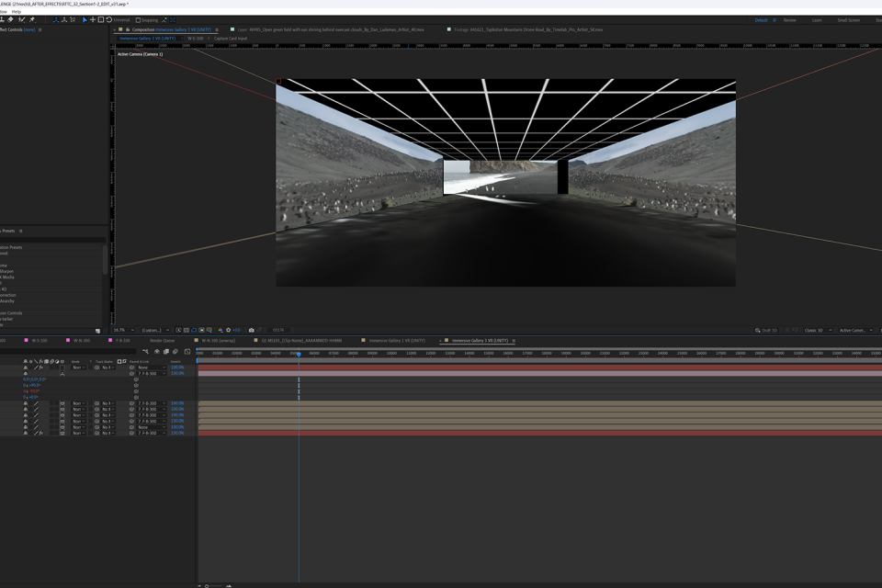
Task: Open the Active Camera view dropdown
Action: (x=855, y=330)
